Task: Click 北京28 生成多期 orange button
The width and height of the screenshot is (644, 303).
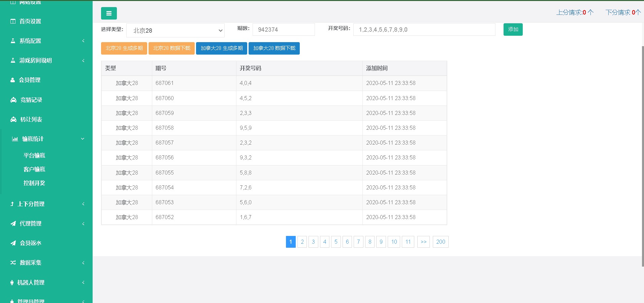Action: point(124,48)
